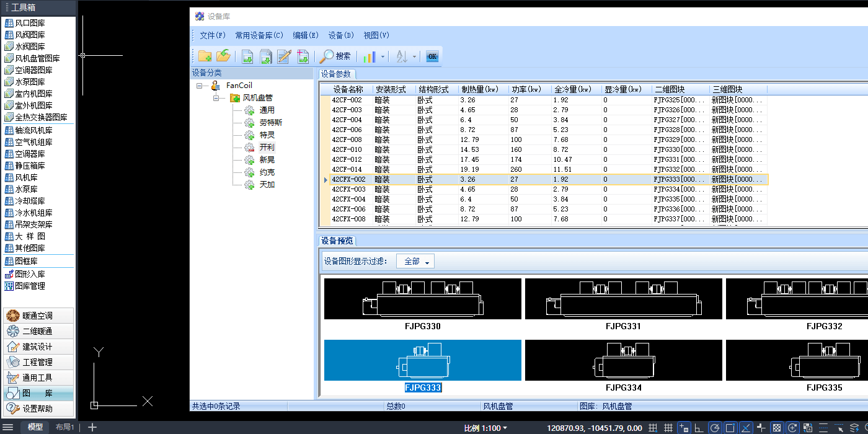
Task: Select the 42CFX-004 table row
Action: click(x=544, y=199)
